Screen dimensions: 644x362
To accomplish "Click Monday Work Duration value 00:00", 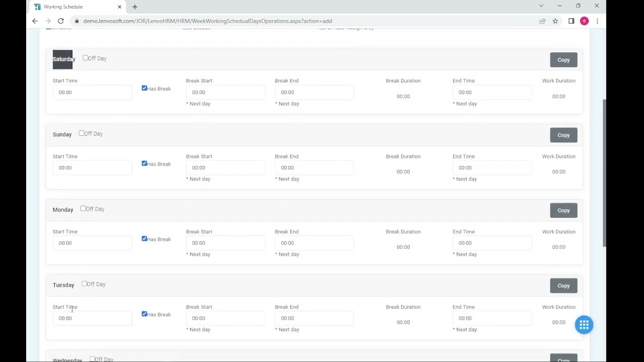I will (558, 247).
